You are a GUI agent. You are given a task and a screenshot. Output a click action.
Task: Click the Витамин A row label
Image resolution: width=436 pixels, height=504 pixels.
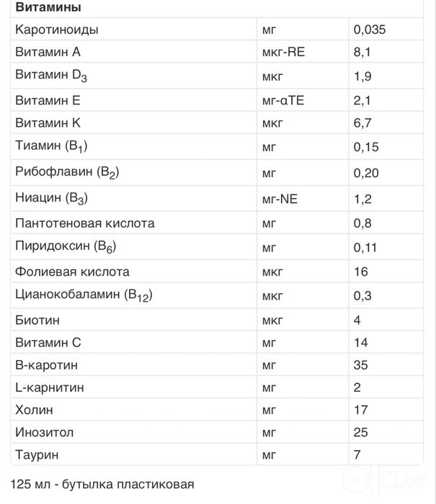coord(48,52)
